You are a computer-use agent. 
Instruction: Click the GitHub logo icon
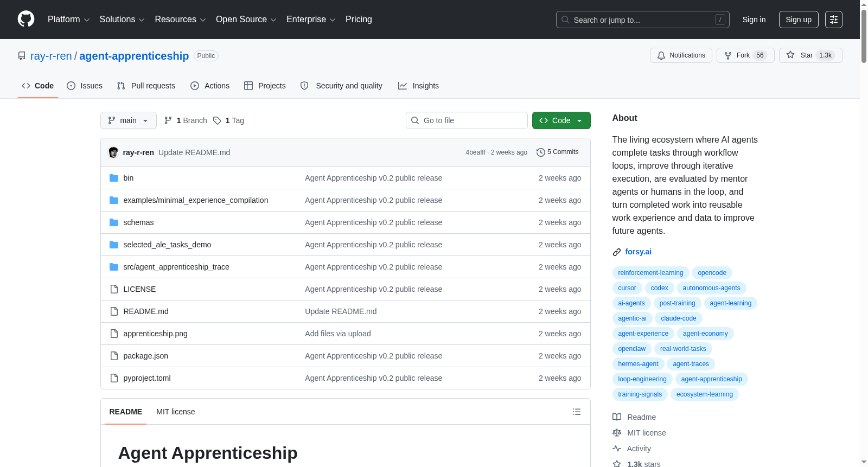point(26,19)
